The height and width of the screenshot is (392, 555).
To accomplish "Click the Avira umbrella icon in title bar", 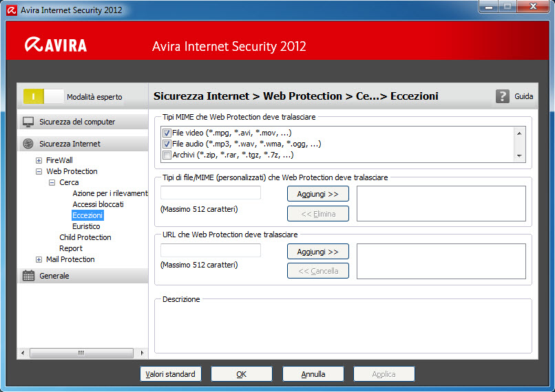I will 11,10.
